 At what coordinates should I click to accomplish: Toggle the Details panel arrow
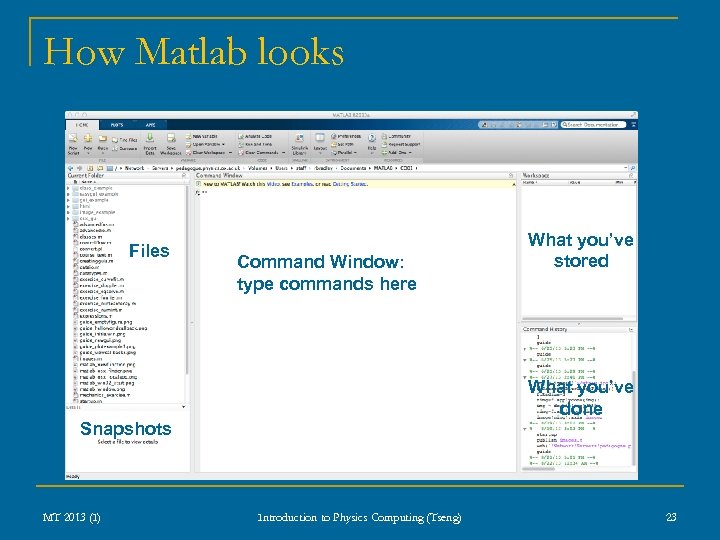click(184, 407)
